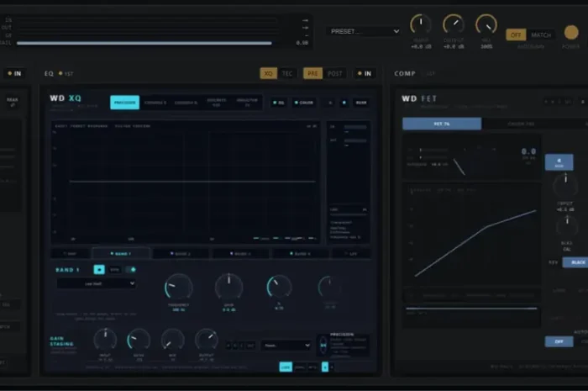Click the Gain Staging INPUT knob
Screen dimensions: 588x391
click(105, 340)
